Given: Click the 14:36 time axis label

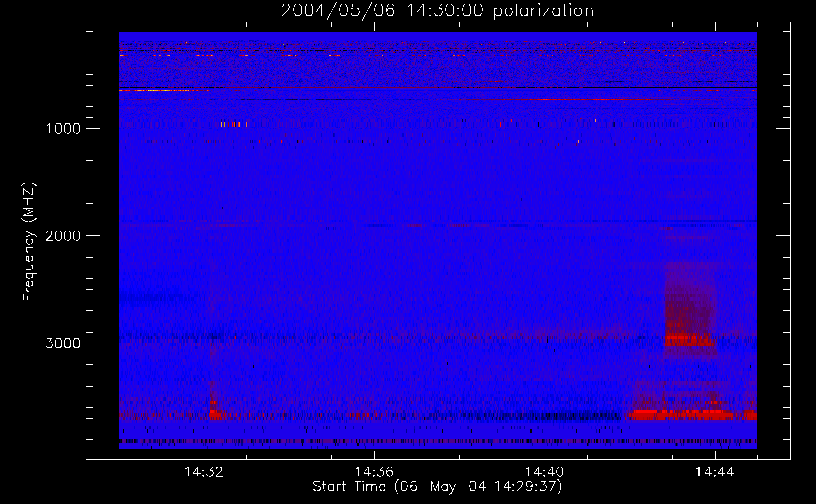Looking at the screenshot, I should [x=374, y=472].
